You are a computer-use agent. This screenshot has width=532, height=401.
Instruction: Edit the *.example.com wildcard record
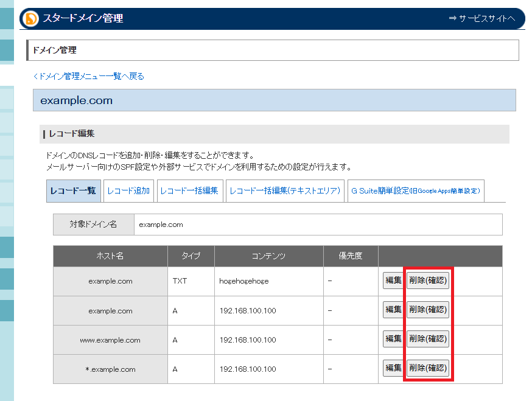(x=394, y=368)
